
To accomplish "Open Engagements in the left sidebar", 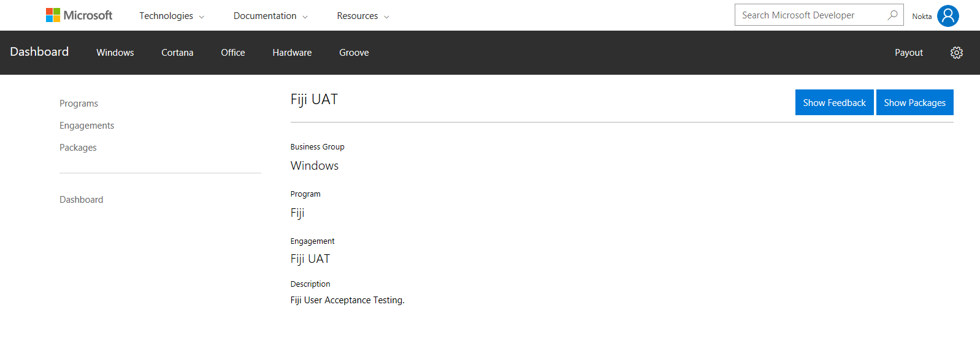I will click(x=86, y=126).
